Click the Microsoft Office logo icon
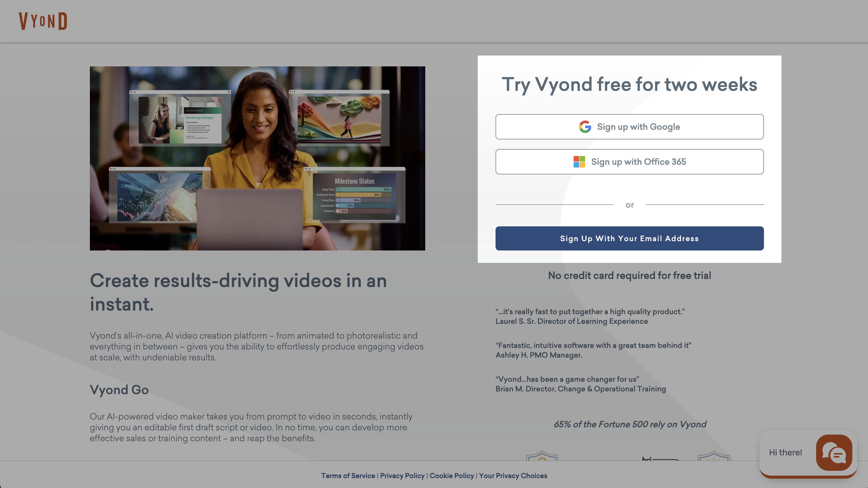Image resolution: width=868 pixels, height=488 pixels. pyautogui.click(x=579, y=162)
